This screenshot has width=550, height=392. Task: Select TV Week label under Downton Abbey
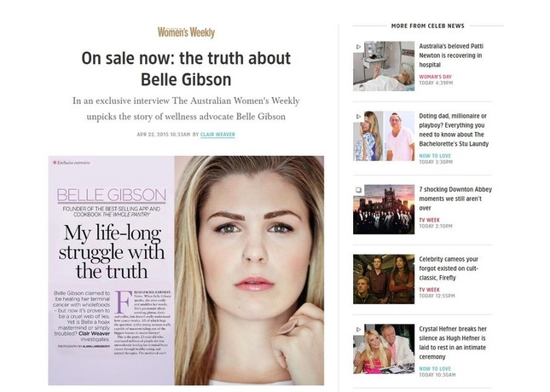pyautogui.click(x=429, y=220)
